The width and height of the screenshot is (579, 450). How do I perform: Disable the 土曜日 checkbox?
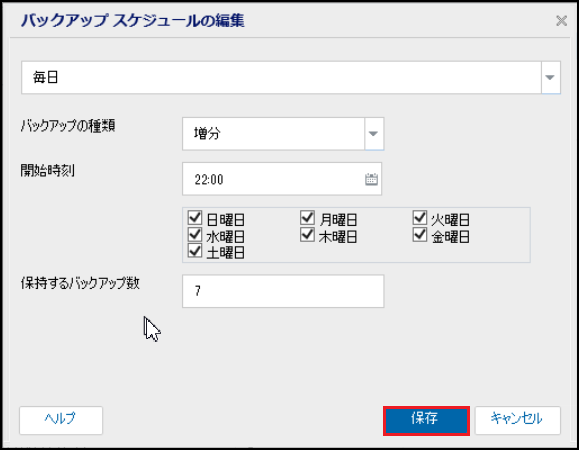(195, 251)
